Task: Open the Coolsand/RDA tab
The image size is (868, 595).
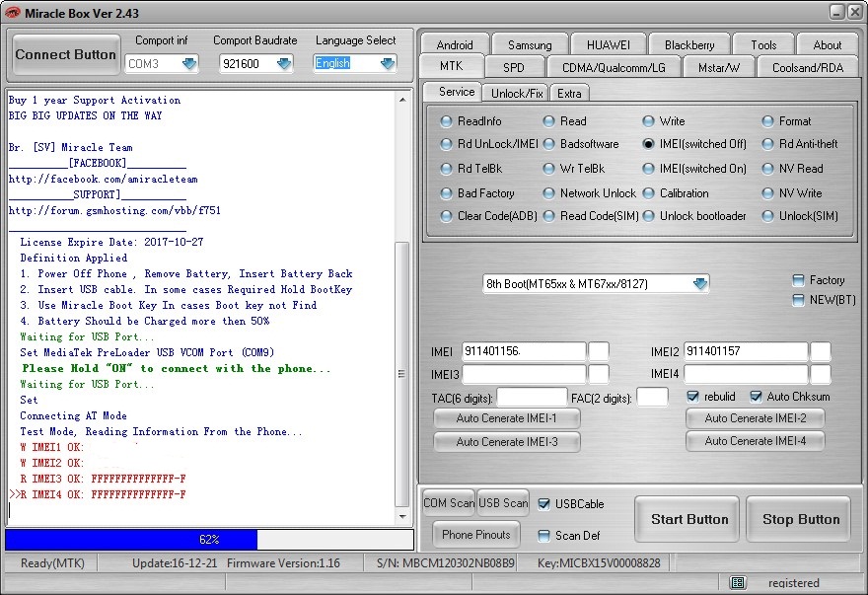Action: click(x=808, y=67)
